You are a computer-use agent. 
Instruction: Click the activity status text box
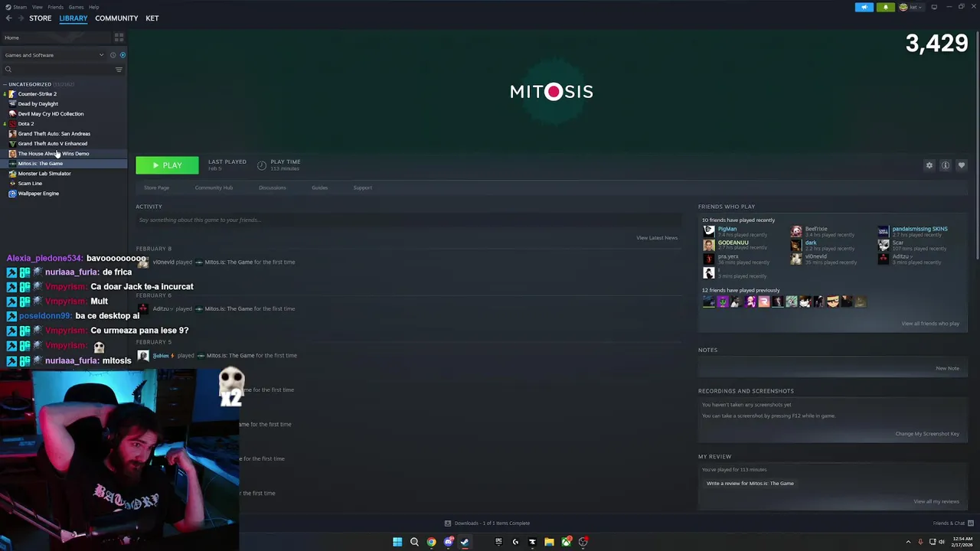pyautogui.click(x=409, y=220)
